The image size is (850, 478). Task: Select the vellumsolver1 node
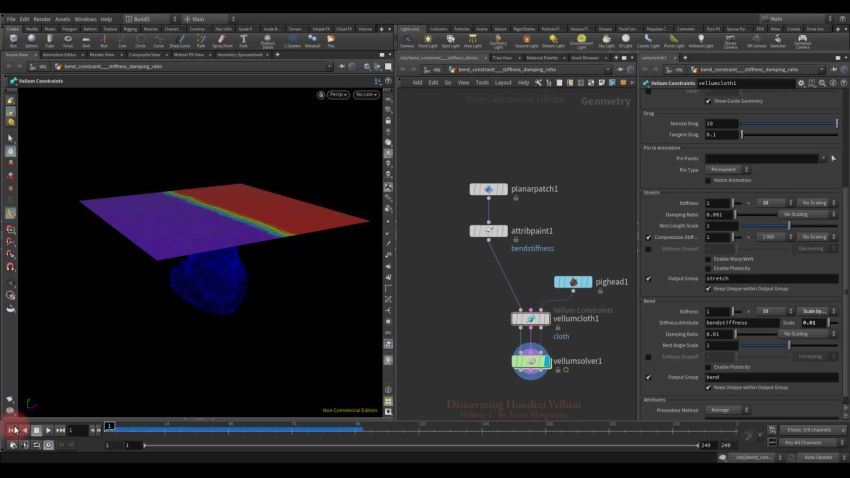[531, 361]
